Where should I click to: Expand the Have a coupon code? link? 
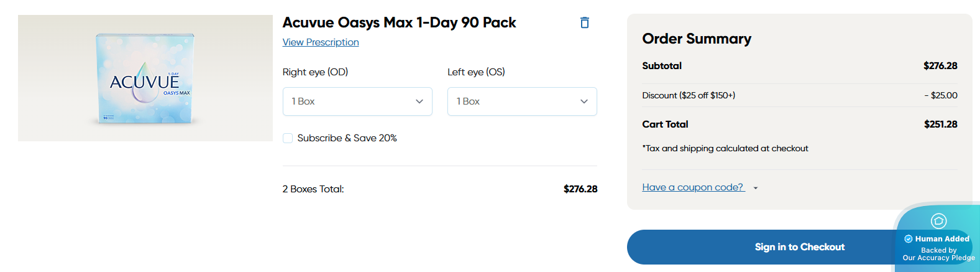click(693, 187)
